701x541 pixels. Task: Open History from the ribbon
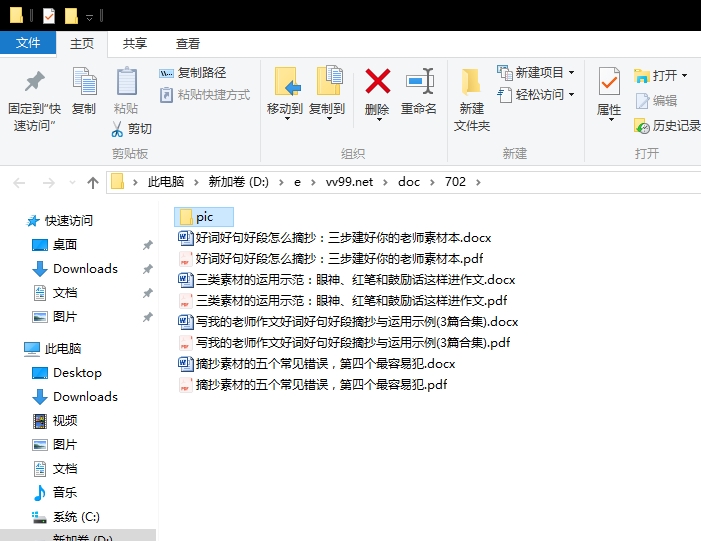pos(667,126)
